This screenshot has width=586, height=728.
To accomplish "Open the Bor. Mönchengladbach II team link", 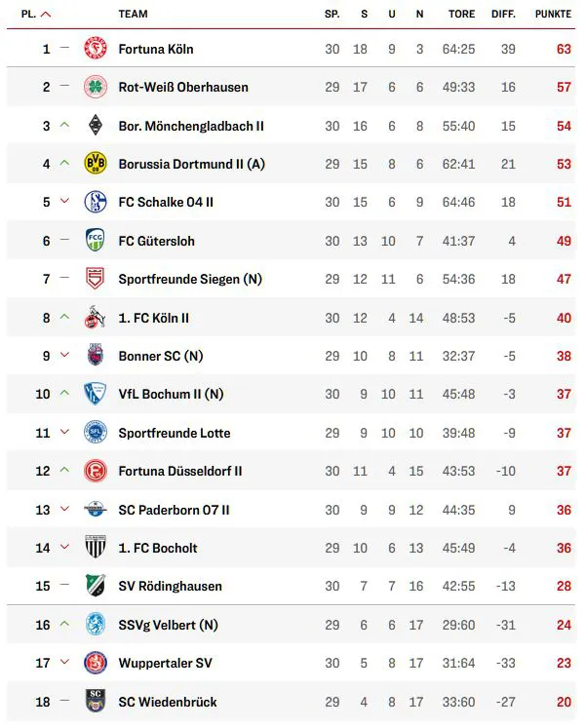I will point(191,126).
